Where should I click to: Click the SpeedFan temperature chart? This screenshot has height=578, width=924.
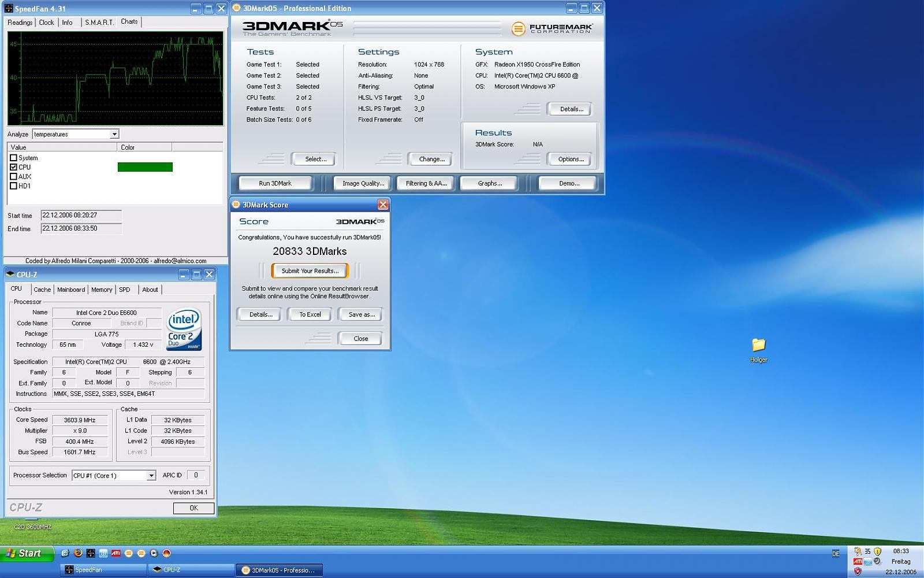pyautogui.click(x=115, y=78)
